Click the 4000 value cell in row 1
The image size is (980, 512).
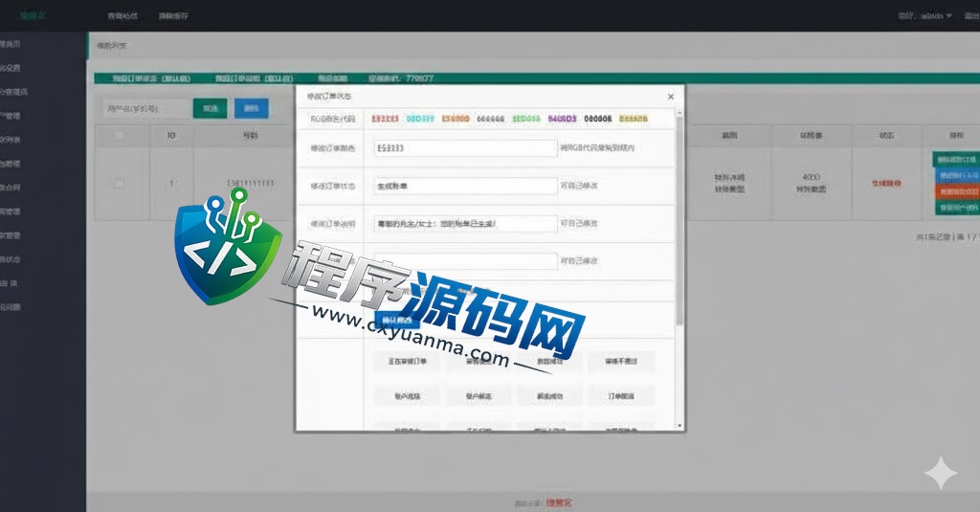pos(811,183)
